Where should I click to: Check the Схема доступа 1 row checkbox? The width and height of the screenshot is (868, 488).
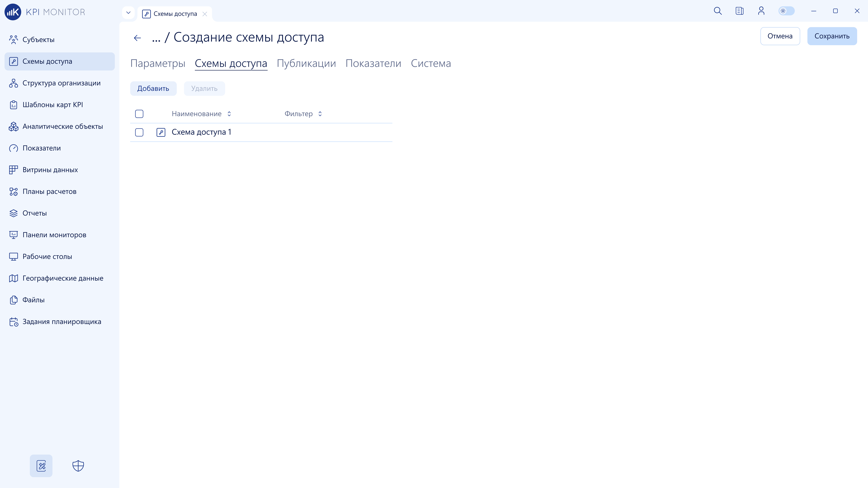tap(139, 132)
